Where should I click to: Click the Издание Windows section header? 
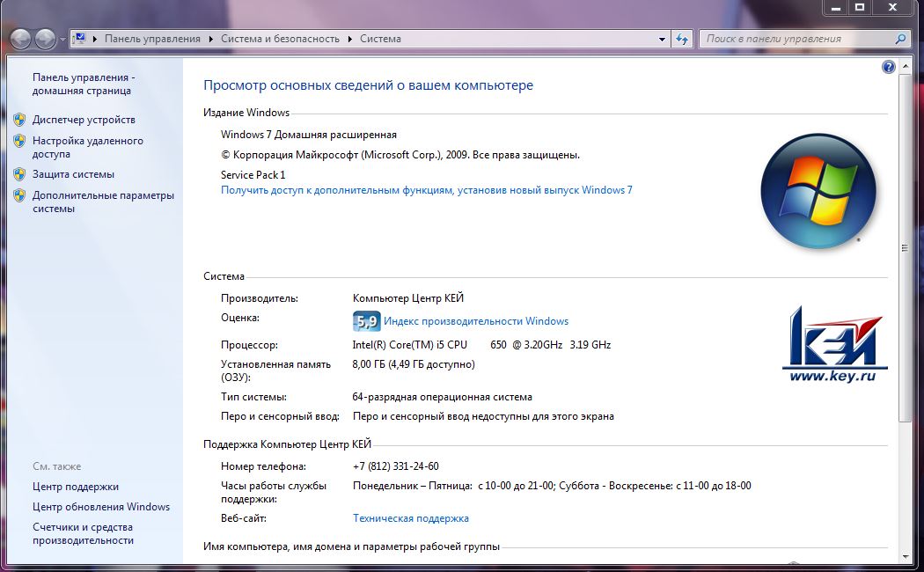(x=246, y=113)
